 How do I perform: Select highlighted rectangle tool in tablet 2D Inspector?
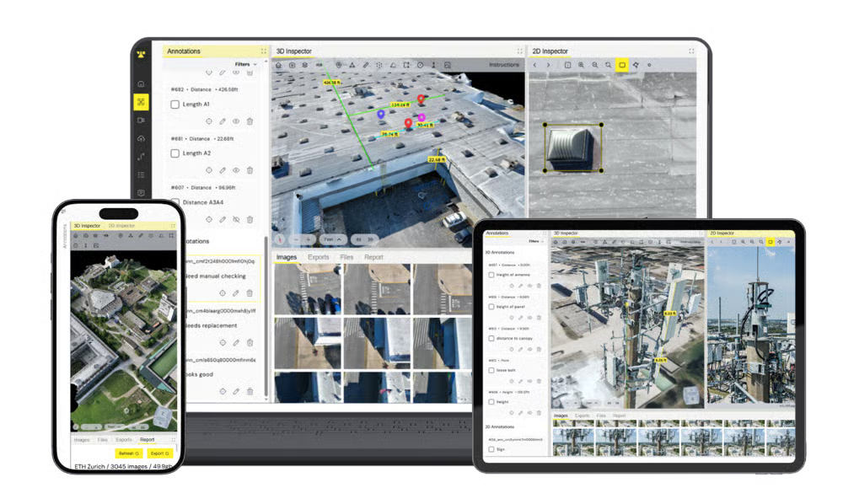(x=770, y=242)
